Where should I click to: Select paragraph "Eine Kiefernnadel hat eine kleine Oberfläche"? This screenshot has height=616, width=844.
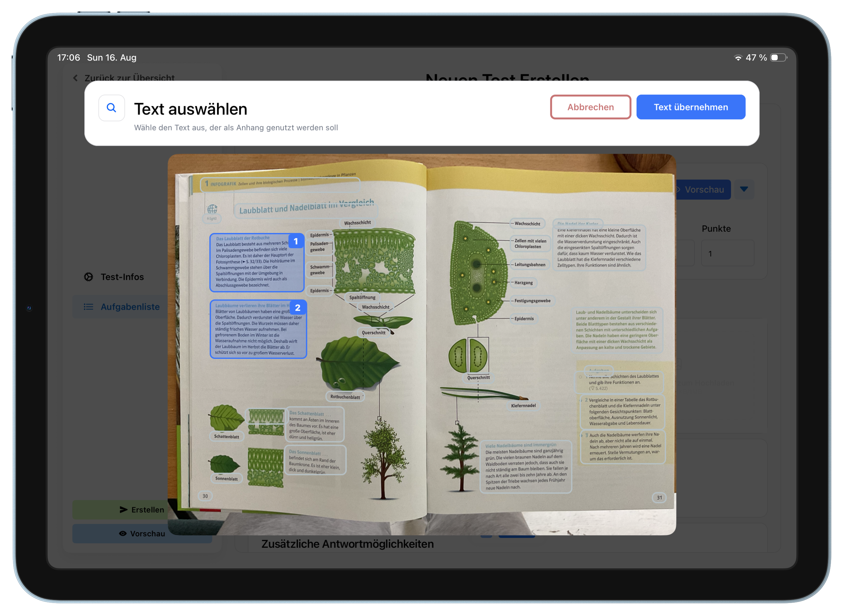(x=598, y=247)
